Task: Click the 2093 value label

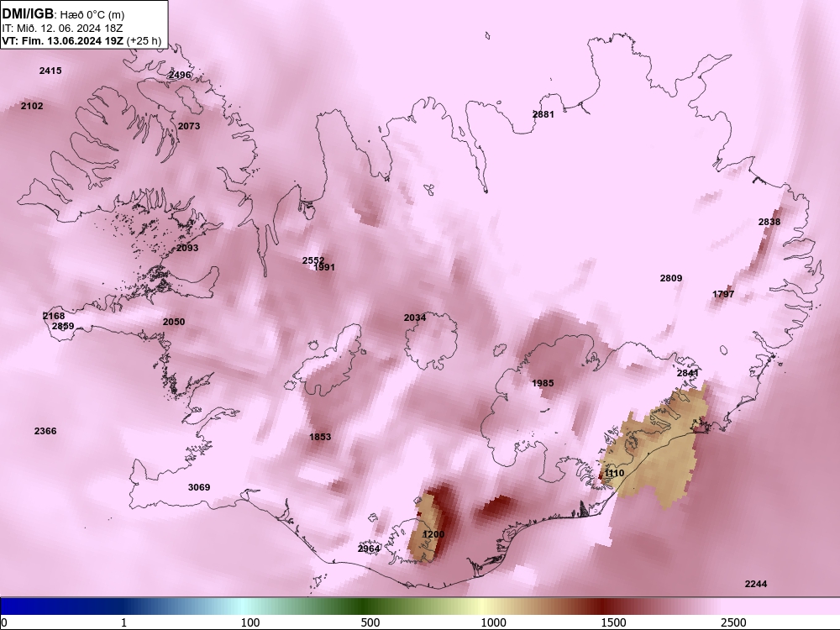Action: (187, 248)
